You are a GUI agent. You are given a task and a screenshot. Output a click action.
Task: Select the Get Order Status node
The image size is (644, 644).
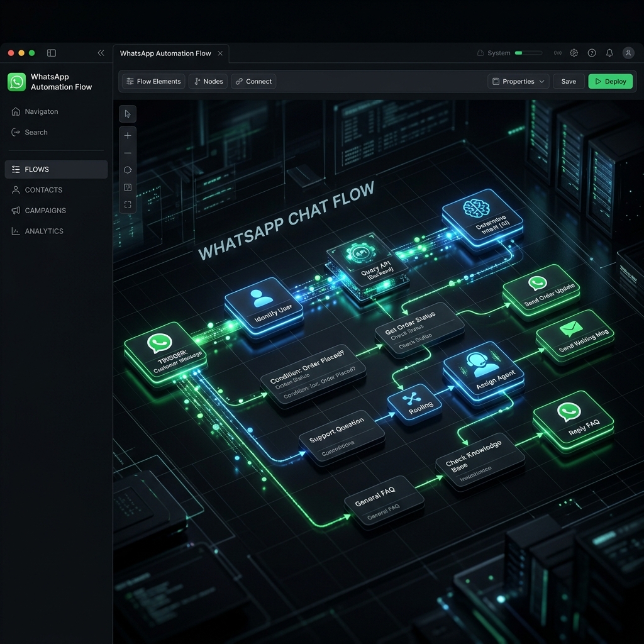click(419, 330)
